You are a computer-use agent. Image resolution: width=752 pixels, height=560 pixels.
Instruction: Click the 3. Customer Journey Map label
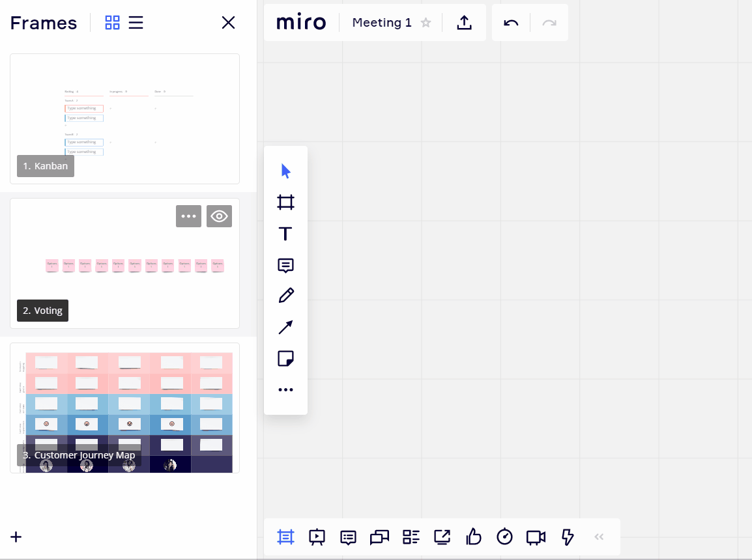pos(79,455)
